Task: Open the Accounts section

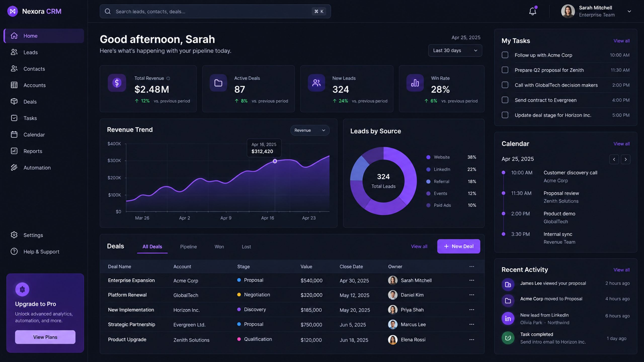Action: (44, 85)
